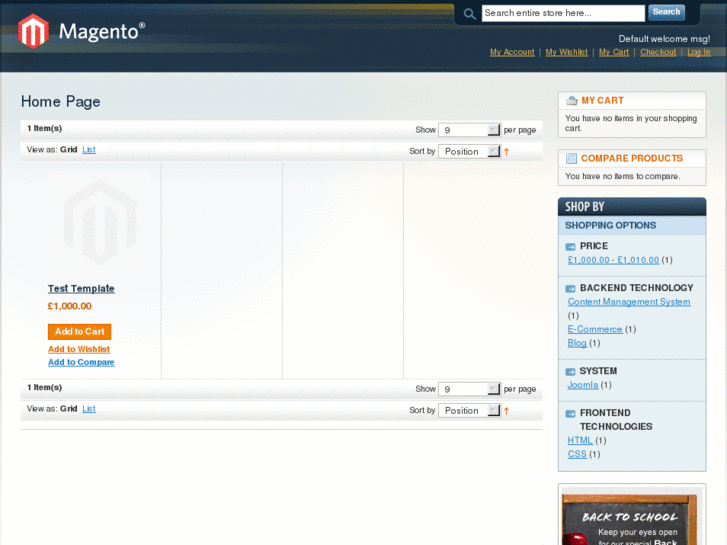Viewport: 727px width, 545px height.
Task: Filter by price £1,000.00 - £1,010.00
Action: tap(613, 260)
